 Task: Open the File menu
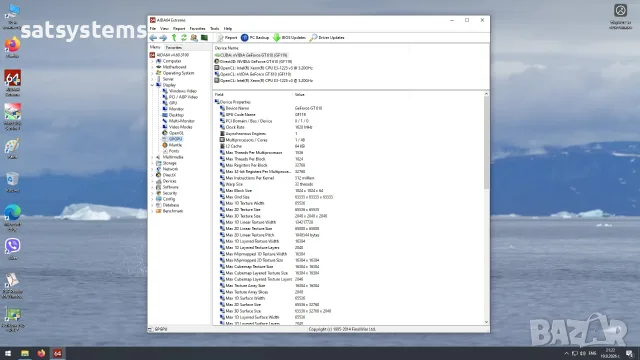pyautogui.click(x=153, y=29)
